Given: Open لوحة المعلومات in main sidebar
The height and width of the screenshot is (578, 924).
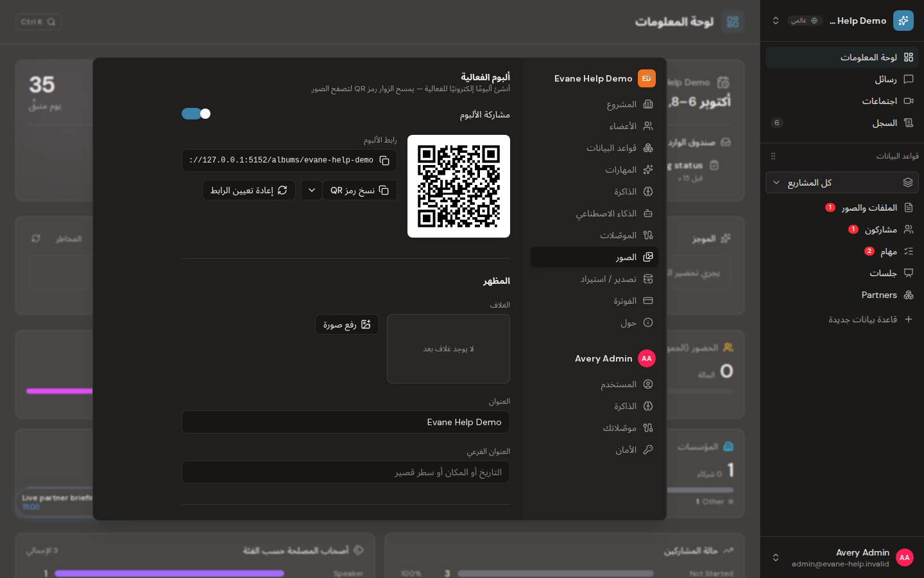Looking at the screenshot, I should [842, 57].
